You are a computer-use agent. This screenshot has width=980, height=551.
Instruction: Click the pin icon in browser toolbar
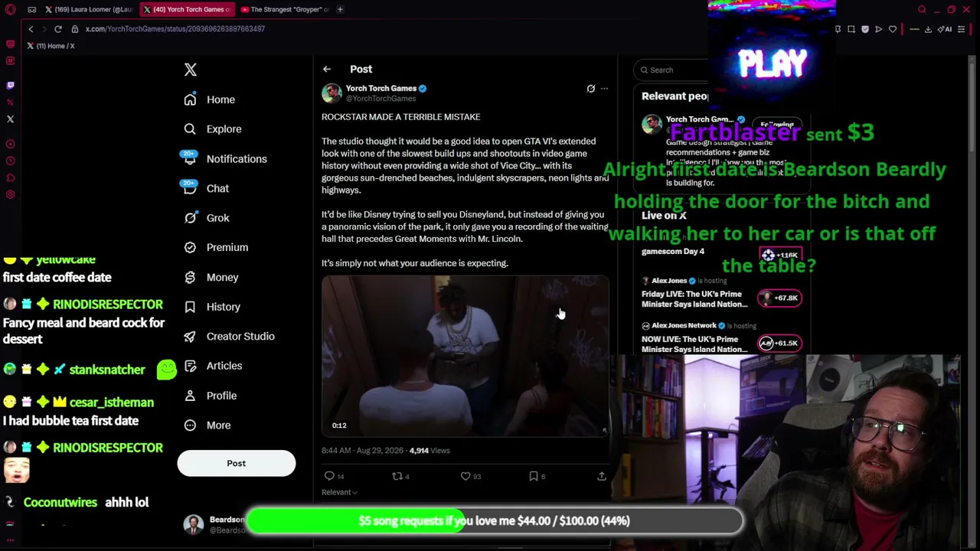coord(838,29)
